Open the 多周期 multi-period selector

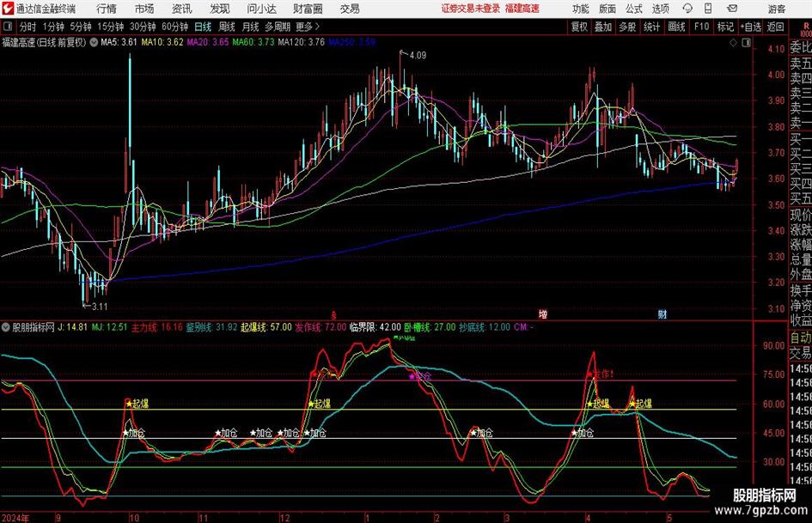pos(277,26)
